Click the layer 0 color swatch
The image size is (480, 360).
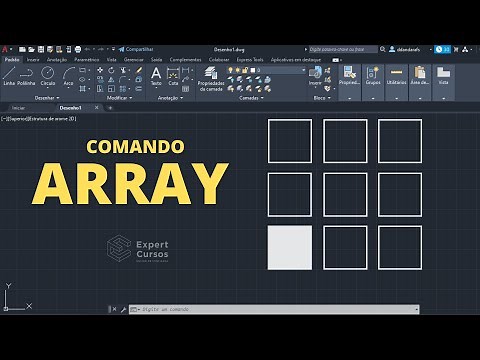tap(253, 70)
